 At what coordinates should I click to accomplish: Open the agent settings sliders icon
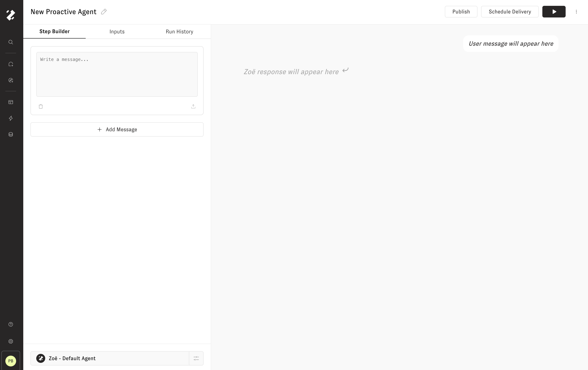196,358
